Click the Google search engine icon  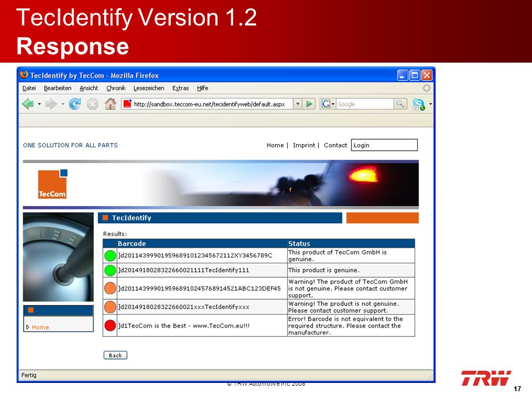point(325,104)
